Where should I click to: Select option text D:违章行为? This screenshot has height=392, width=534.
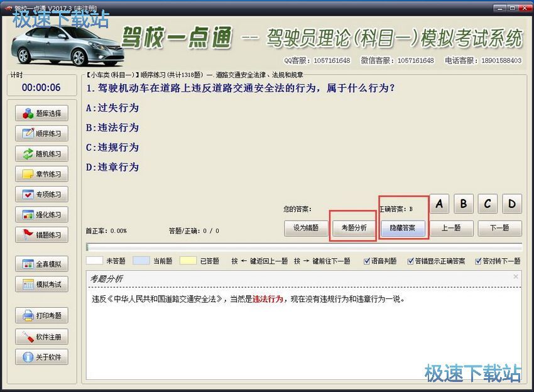click(x=112, y=167)
